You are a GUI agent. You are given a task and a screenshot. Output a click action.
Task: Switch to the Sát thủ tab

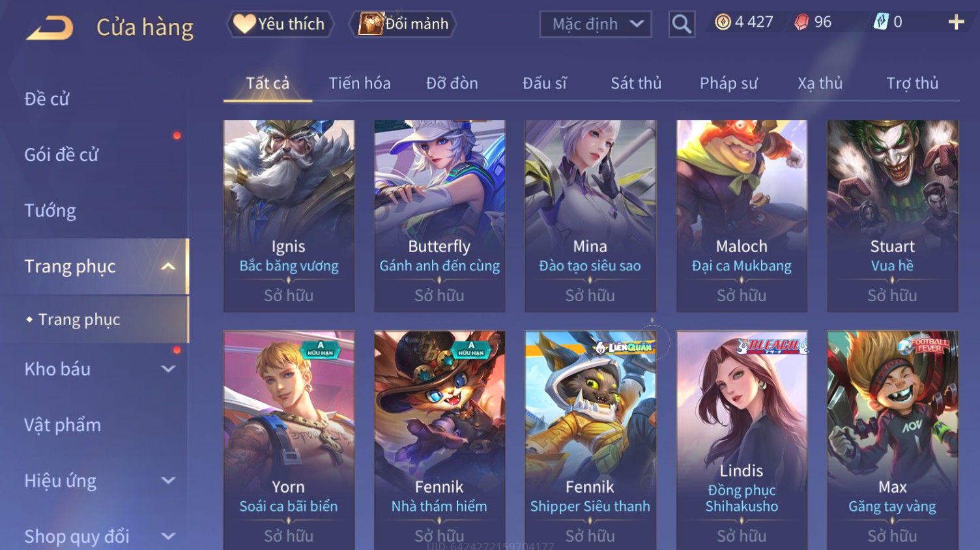point(636,83)
